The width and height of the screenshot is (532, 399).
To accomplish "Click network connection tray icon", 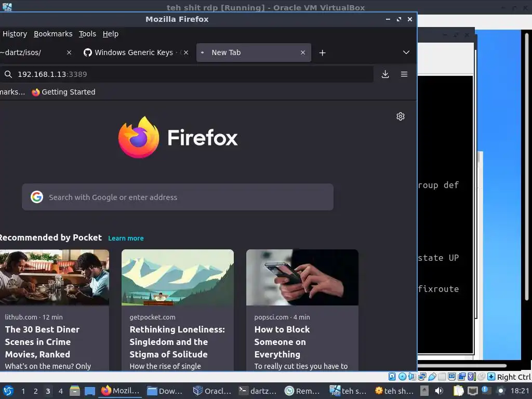I will [473, 391].
